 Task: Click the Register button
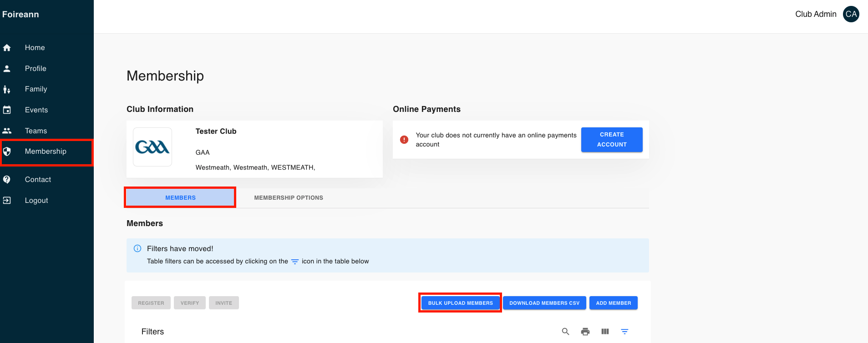151,303
